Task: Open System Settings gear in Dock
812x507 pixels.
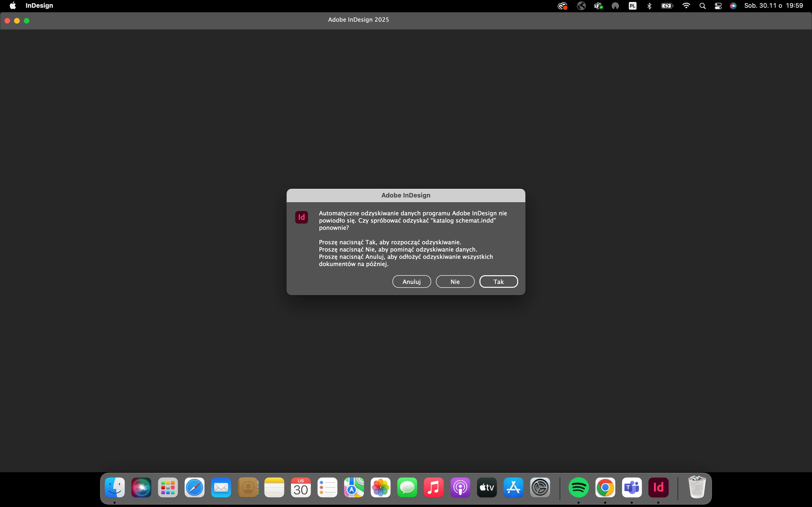Action: point(540,487)
